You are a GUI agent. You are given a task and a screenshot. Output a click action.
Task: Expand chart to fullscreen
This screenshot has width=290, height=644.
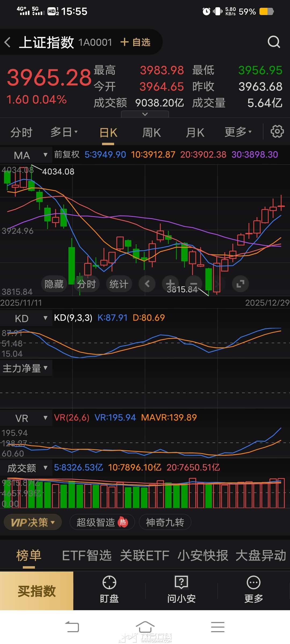[x=240, y=284]
